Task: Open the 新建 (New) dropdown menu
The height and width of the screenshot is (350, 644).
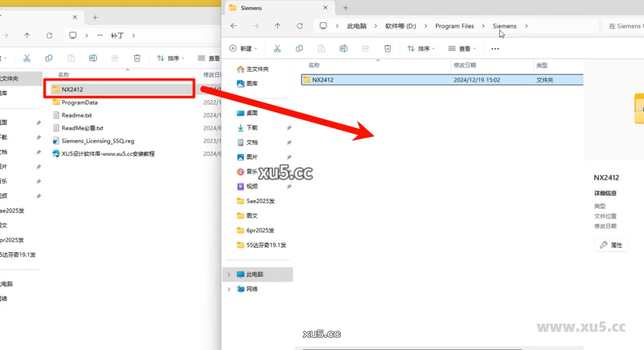Action: (x=240, y=48)
